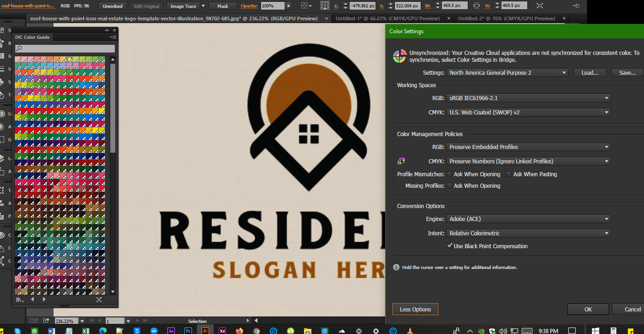Expand the Image Trace presets arrow

[203, 6]
